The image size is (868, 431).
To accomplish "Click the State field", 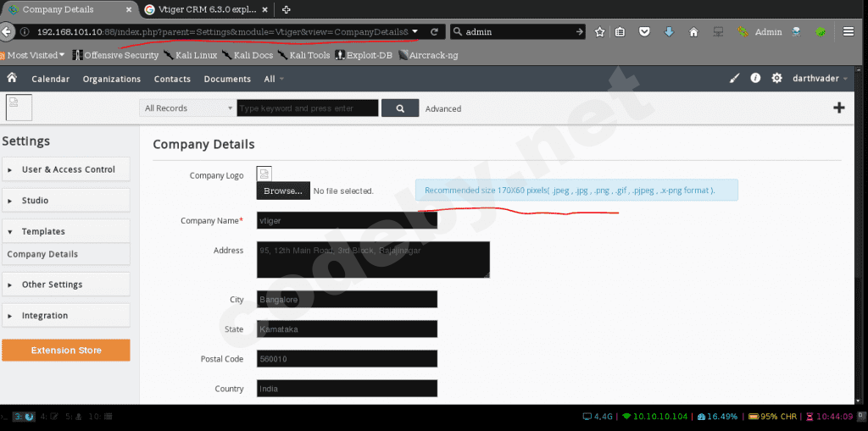I will pos(347,329).
